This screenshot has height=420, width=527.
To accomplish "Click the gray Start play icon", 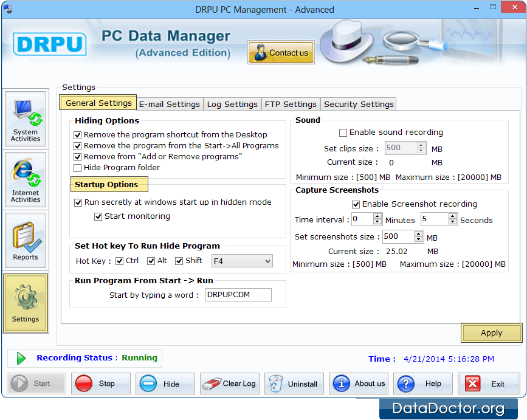I will [19, 384].
